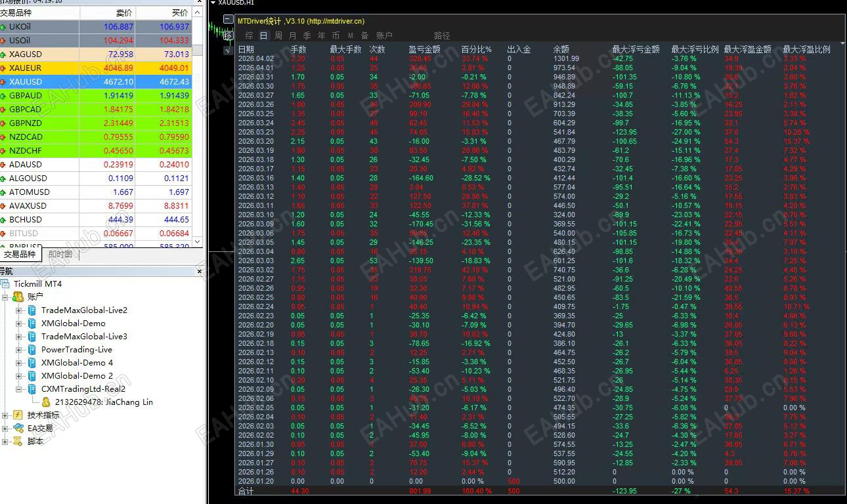Expand the EA交易 node
847x504 pixels.
click(5, 428)
